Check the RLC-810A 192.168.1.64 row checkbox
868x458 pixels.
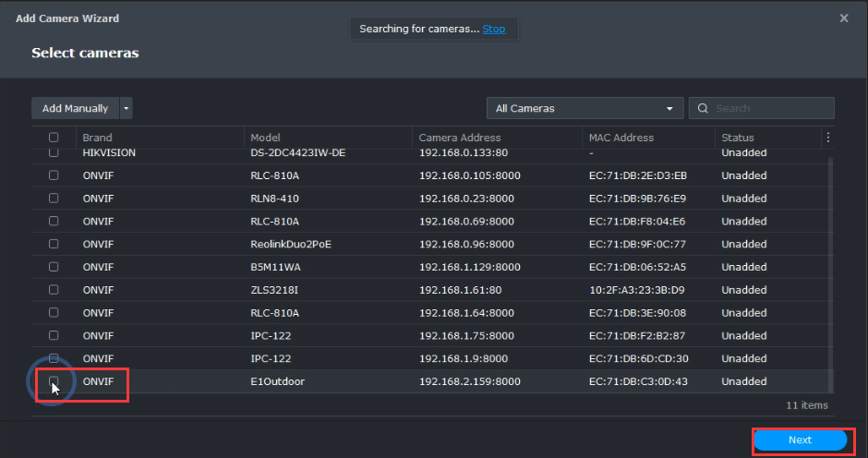click(x=54, y=313)
